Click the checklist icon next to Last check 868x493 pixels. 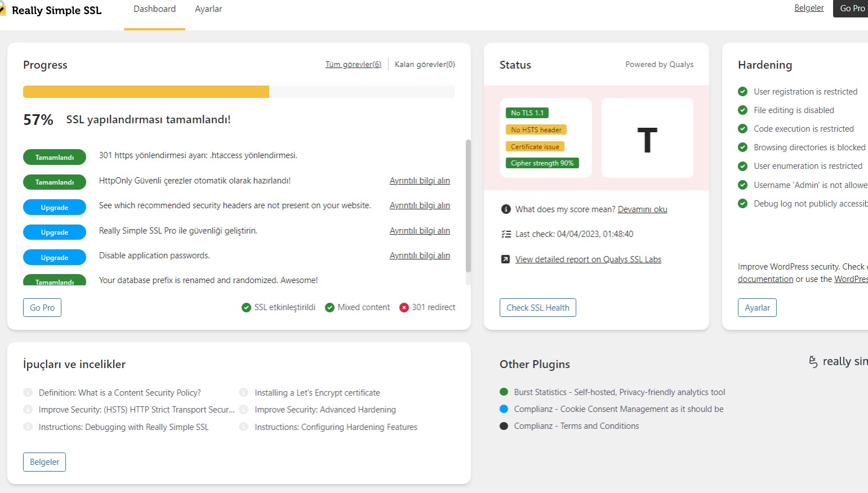(x=505, y=234)
